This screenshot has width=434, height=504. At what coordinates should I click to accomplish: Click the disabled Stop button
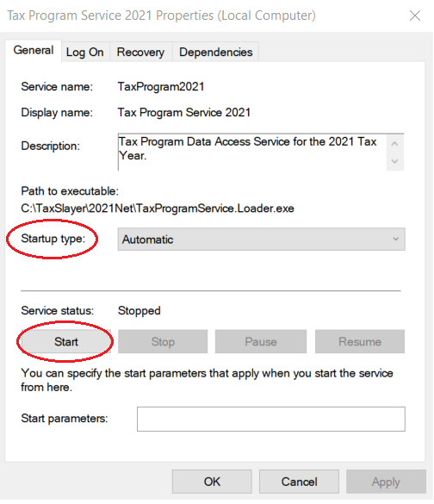(x=163, y=341)
